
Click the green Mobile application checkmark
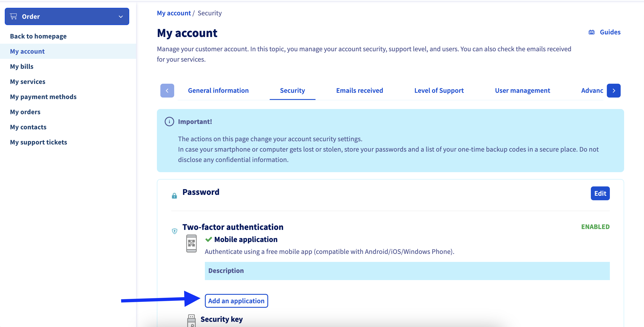point(209,239)
